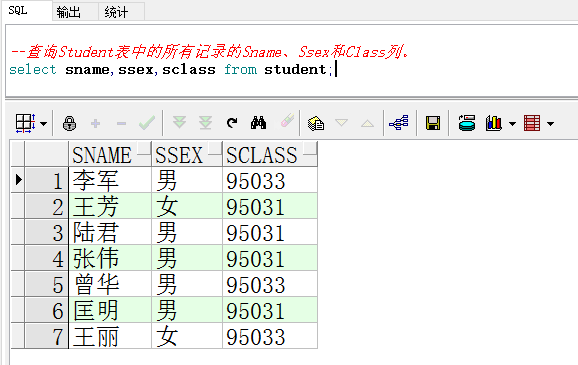The width and height of the screenshot is (578, 365).
Task: Select cell 李军 in SNAME column
Action: [110, 181]
